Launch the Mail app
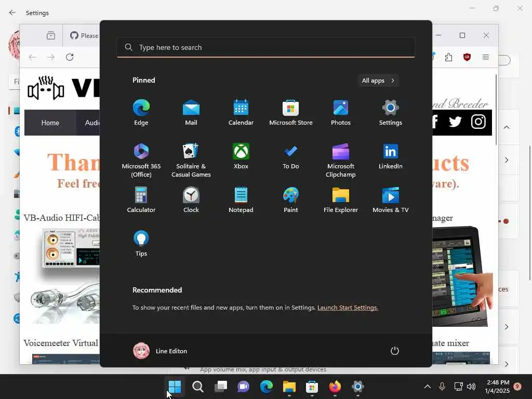This screenshot has width=532, height=399. [x=191, y=113]
